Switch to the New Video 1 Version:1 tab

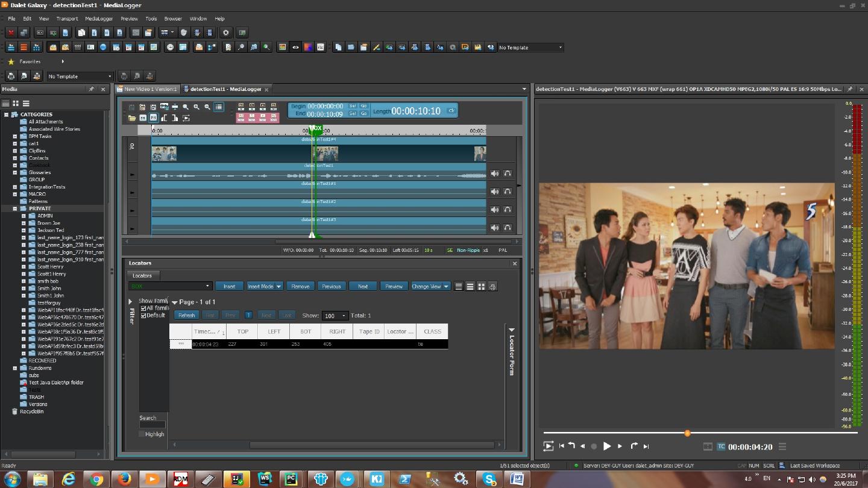150,89
